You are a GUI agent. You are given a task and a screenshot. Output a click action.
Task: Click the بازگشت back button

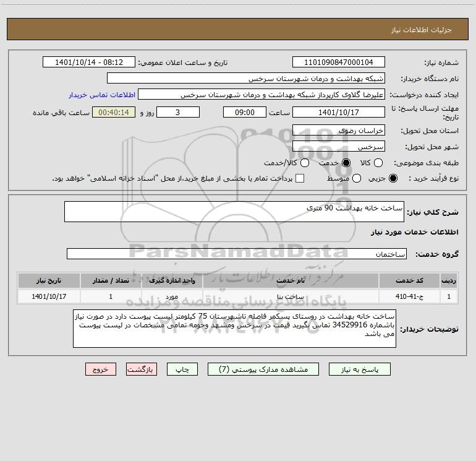pos(142,369)
